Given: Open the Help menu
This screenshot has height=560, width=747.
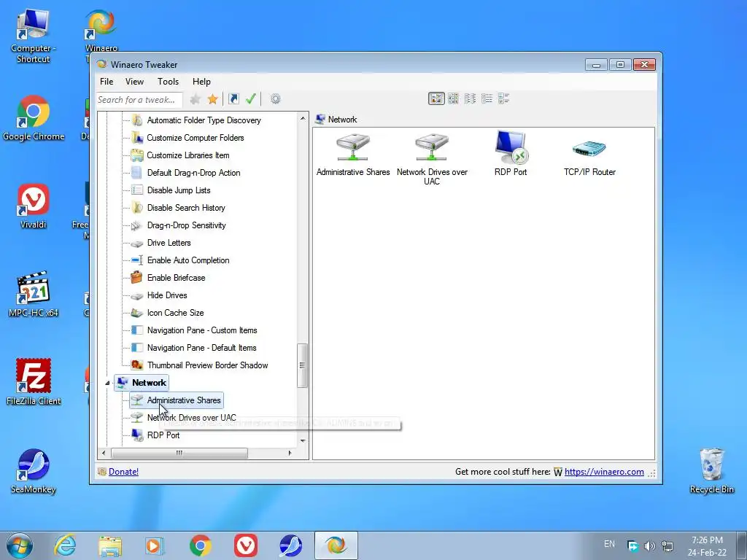Looking at the screenshot, I should (x=201, y=82).
